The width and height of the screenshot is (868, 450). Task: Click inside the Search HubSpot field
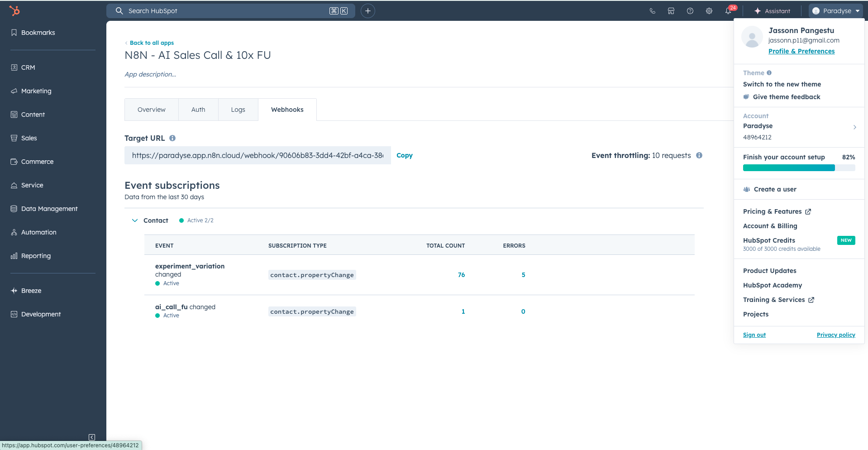point(226,10)
